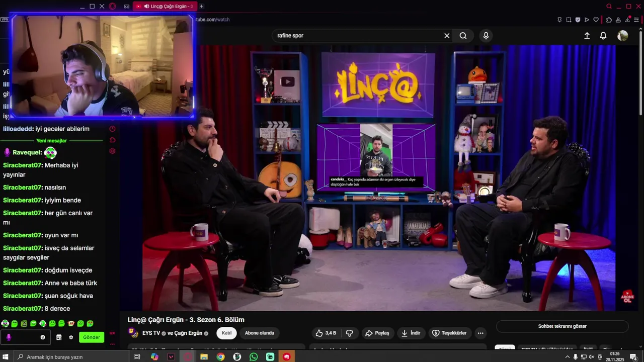Screen dimensions: 644x362
Task: Open WhatsApp from the taskbar
Action: (x=254, y=356)
